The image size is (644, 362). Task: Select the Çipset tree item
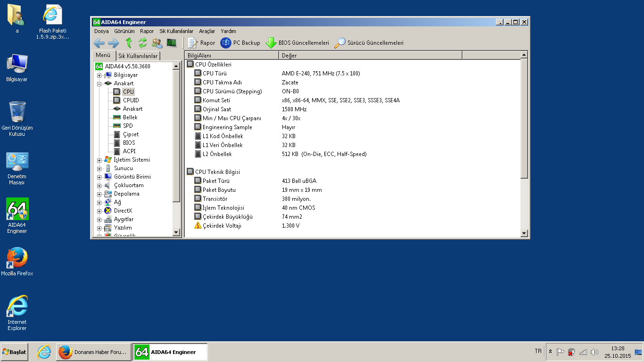[131, 134]
